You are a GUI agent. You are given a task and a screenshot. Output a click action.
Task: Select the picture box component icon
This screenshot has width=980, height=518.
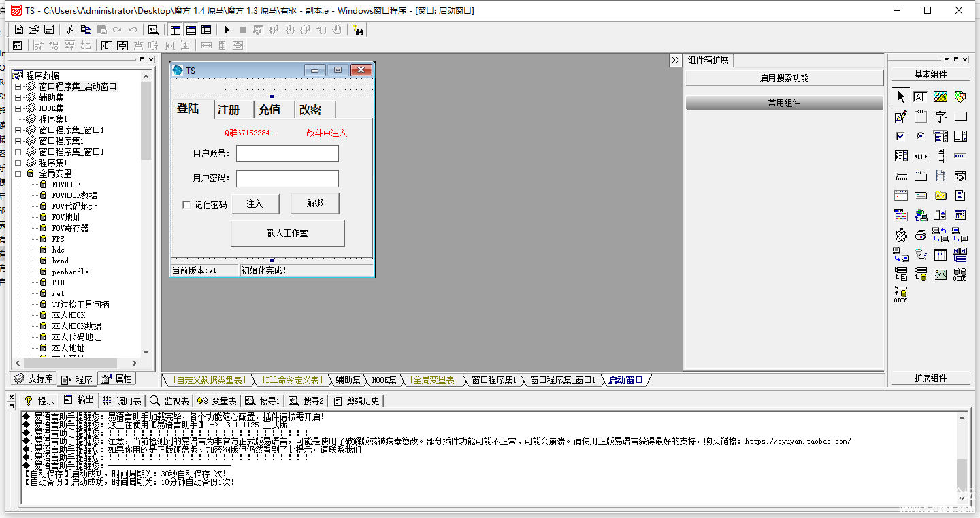point(941,97)
